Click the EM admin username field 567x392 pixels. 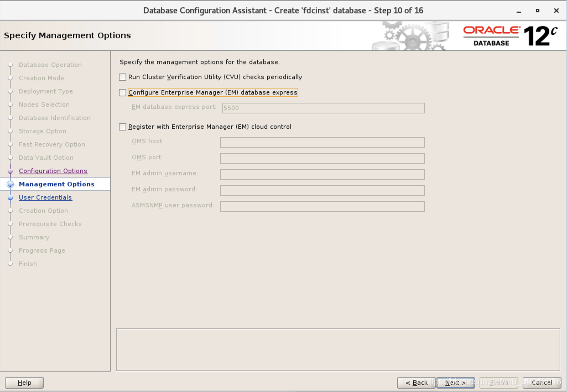pos(322,175)
